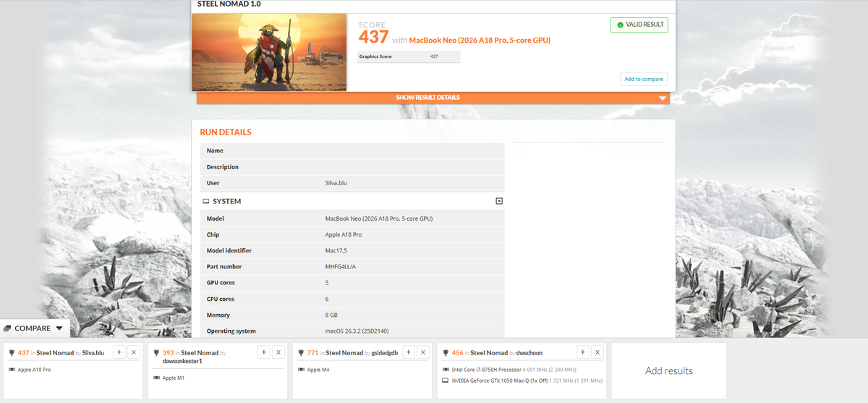Select macOS 26.3.2 (25D2140) value
The image size is (868, 403).
point(357,331)
